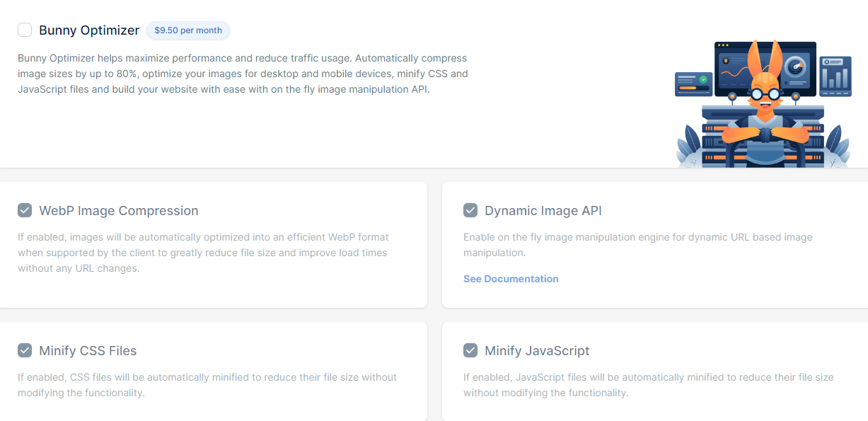Click the $9.50 per month price badge

pyautogui.click(x=188, y=30)
